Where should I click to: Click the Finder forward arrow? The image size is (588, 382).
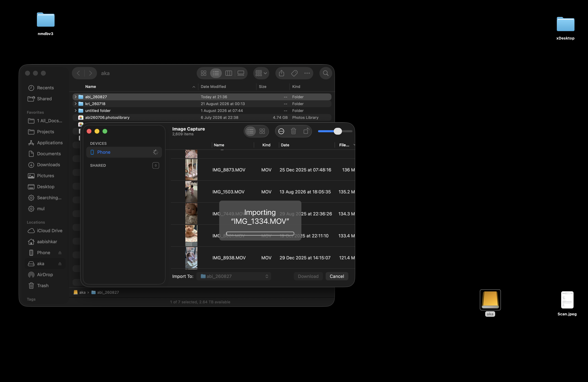coord(90,73)
